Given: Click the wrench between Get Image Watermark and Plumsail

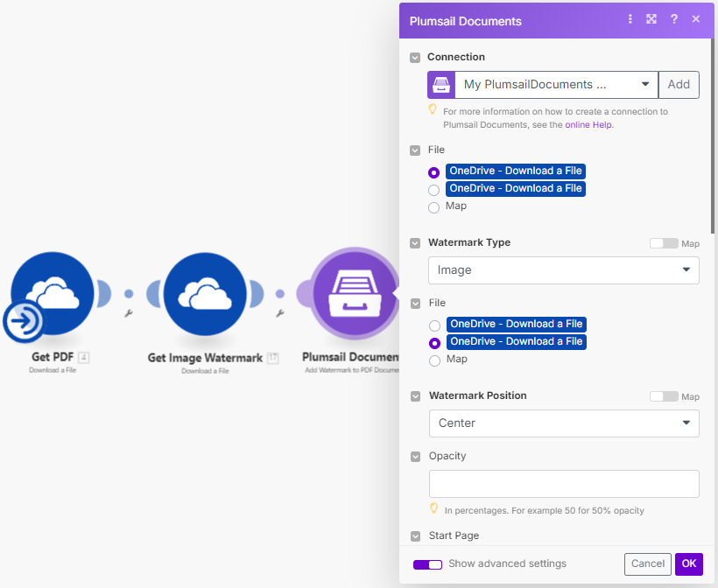Looking at the screenshot, I should pyautogui.click(x=280, y=313).
